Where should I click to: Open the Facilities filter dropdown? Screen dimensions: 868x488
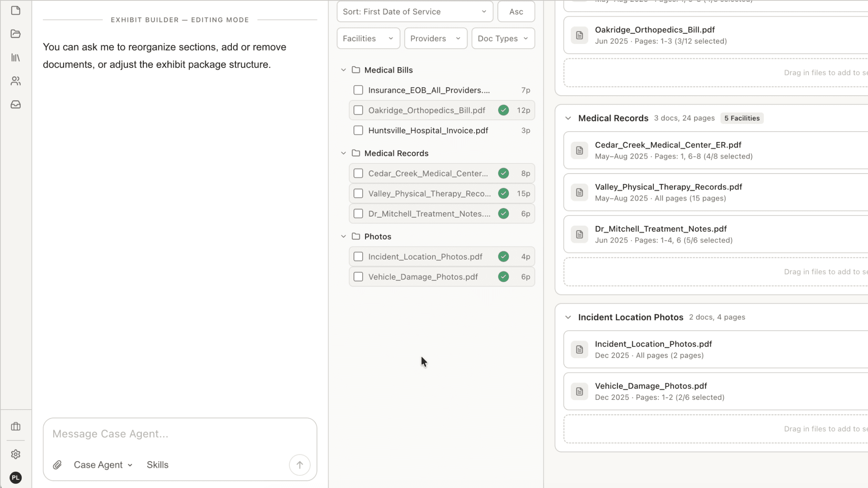click(368, 38)
